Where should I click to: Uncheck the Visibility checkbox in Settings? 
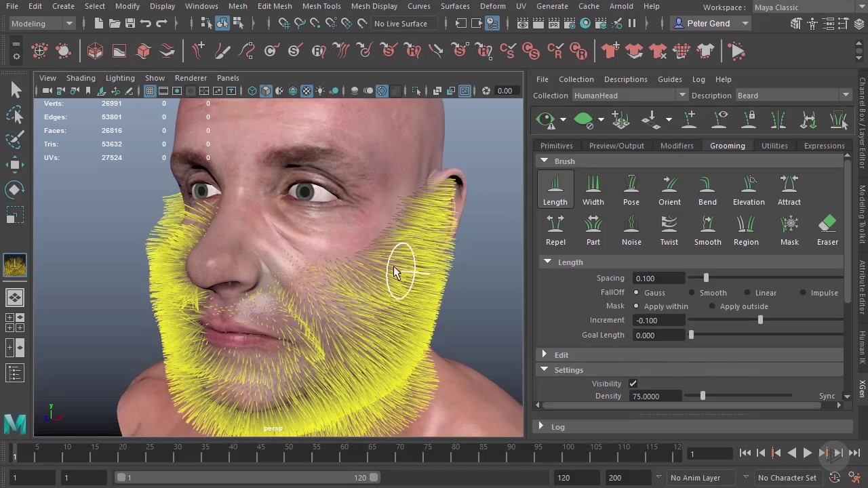(x=633, y=384)
